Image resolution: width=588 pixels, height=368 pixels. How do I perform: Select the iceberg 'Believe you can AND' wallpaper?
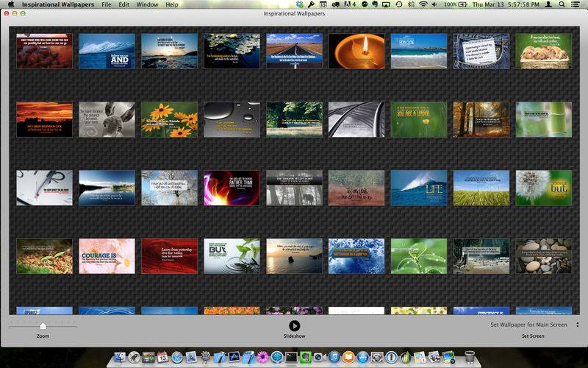tap(107, 51)
